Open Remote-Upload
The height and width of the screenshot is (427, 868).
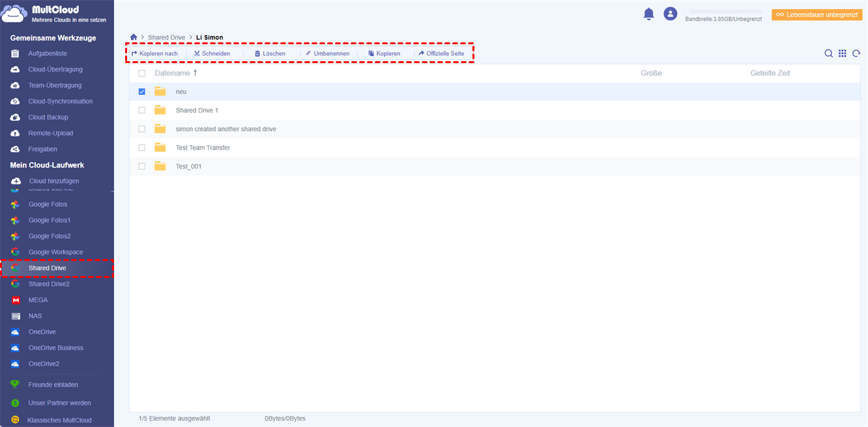click(51, 133)
